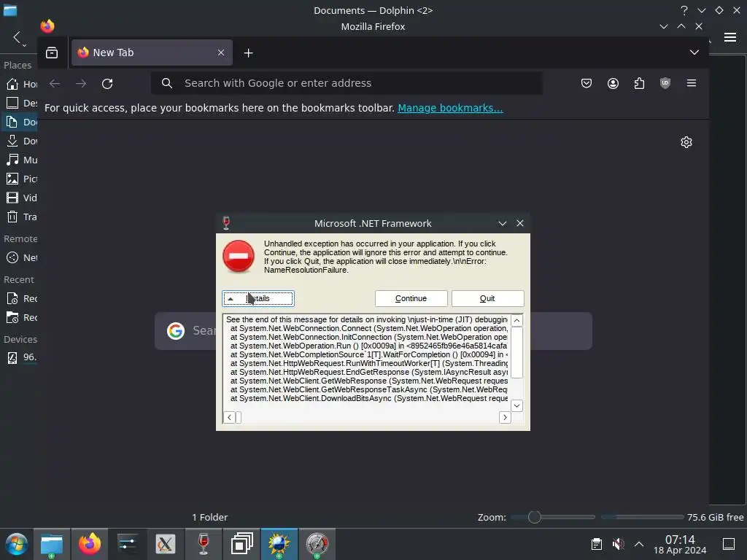The width and height of the screenshot is (747, 560).
Task: Click the speedometer gauge icon in the taskbar
Action: [x=317, y=544]
